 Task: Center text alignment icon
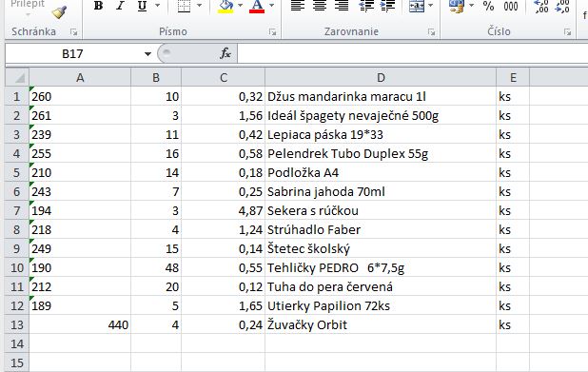tap(320, 6)
